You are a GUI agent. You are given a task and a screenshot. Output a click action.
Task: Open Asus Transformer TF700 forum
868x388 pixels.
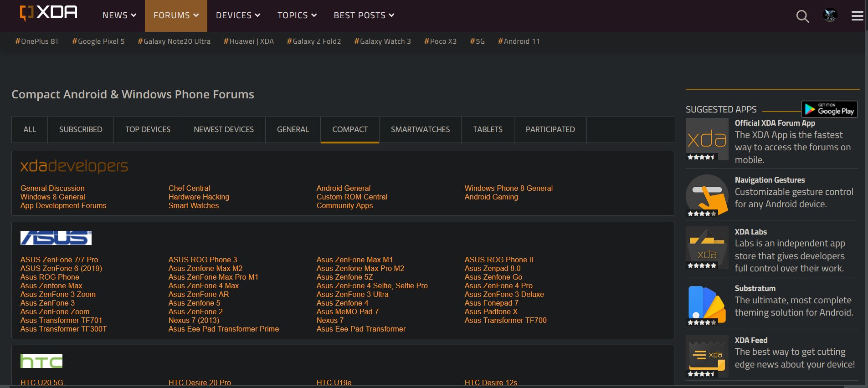(x=506, y=320)
